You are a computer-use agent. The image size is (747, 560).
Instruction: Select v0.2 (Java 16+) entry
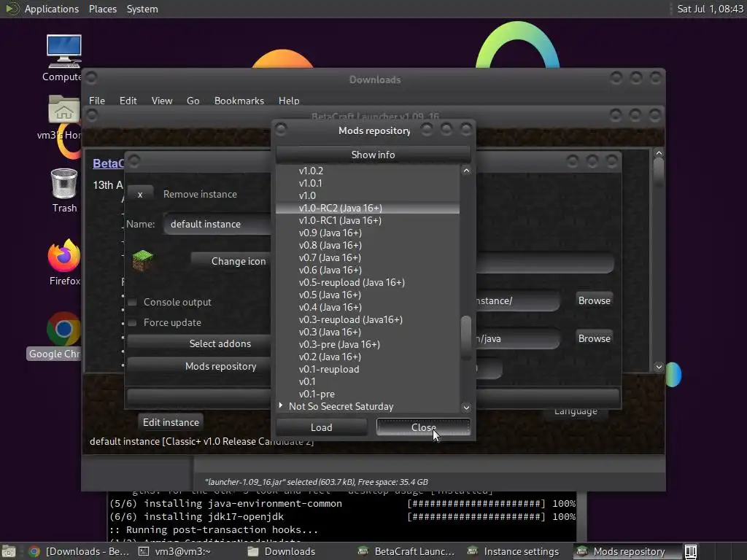368,357
